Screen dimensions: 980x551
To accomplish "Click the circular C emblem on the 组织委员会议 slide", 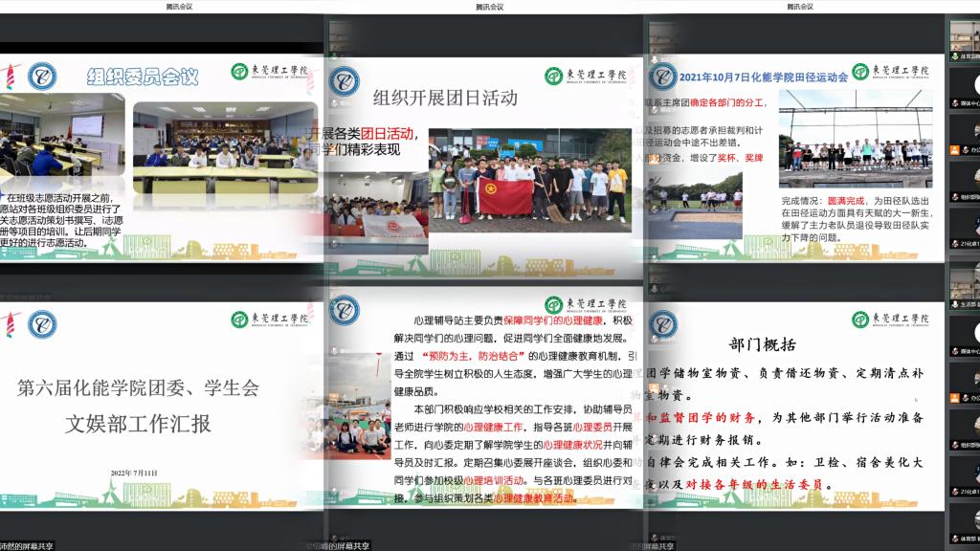I will (x=41, y=76).
